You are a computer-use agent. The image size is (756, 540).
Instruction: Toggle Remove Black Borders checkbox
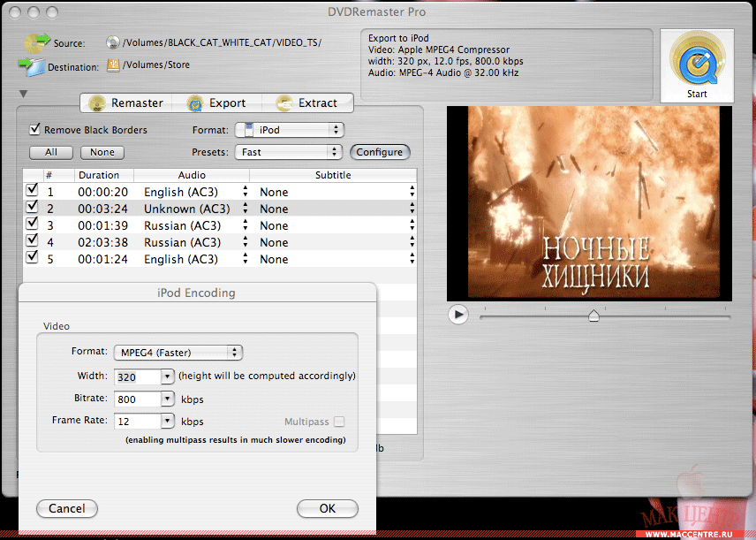(34, 129)
